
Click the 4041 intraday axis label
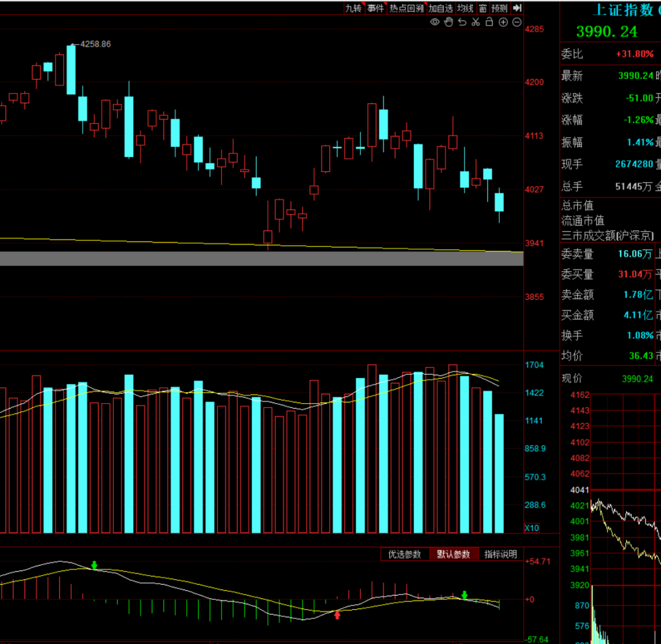coord(580,490)
